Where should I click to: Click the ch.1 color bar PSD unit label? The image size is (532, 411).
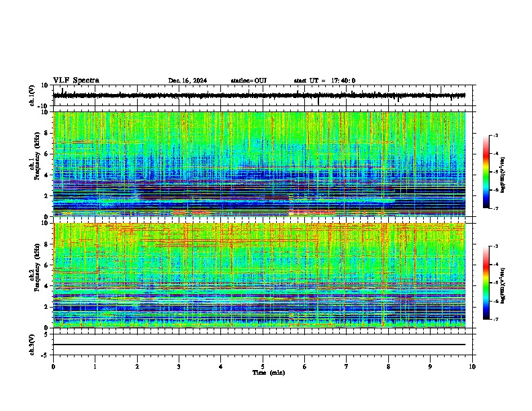point(502,175)
